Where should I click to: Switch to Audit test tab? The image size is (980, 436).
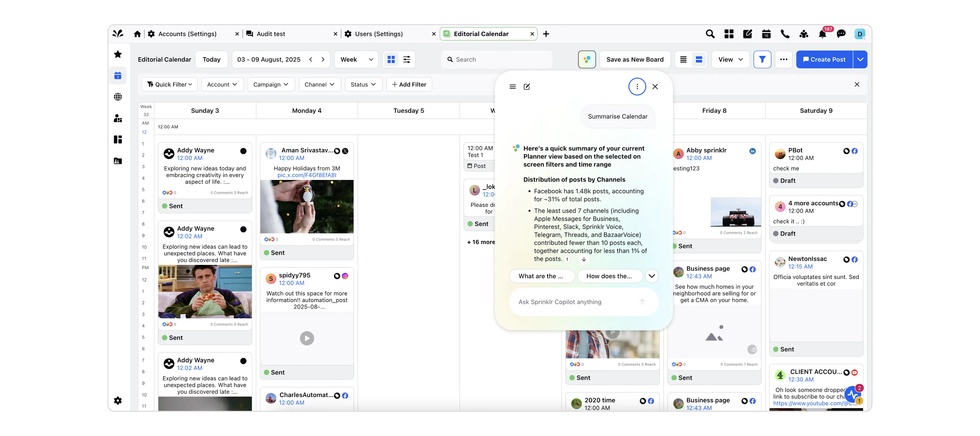[x=271, y=34]
